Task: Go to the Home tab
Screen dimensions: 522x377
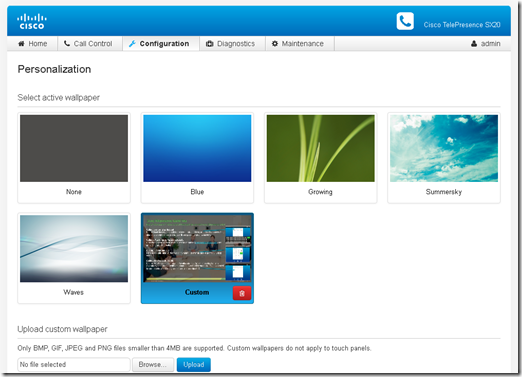Action: (x=32, y=44)
